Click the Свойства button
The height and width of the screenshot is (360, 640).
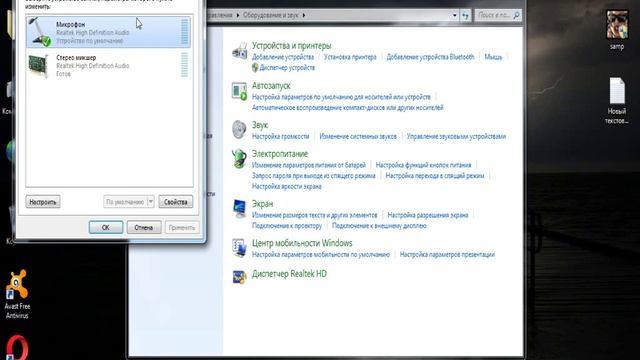point(176,202)
